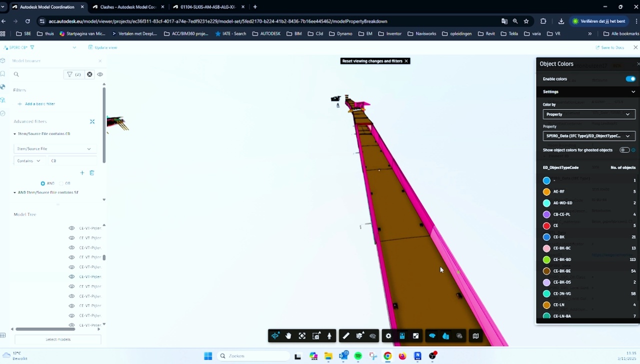Viewport: 640px width, 364px height.
Task: Open the Model browser cube icon in sidebar
Action: coord(3,61)
